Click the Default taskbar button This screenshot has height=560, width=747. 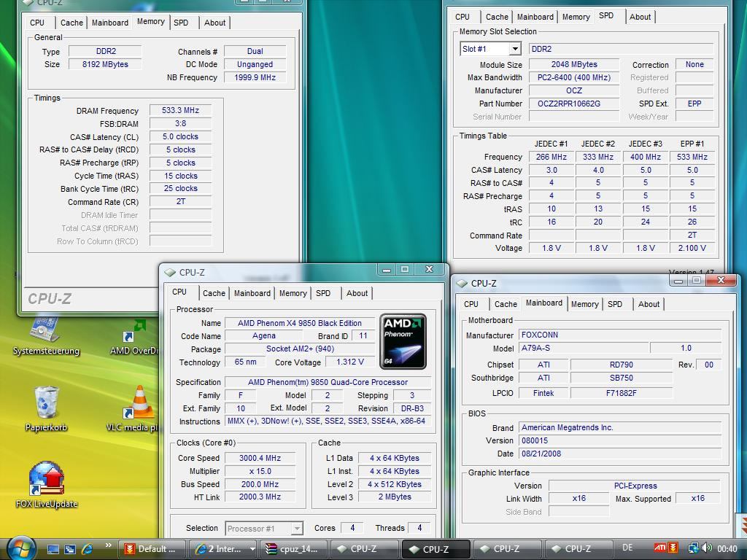click(x=152, y=549)
